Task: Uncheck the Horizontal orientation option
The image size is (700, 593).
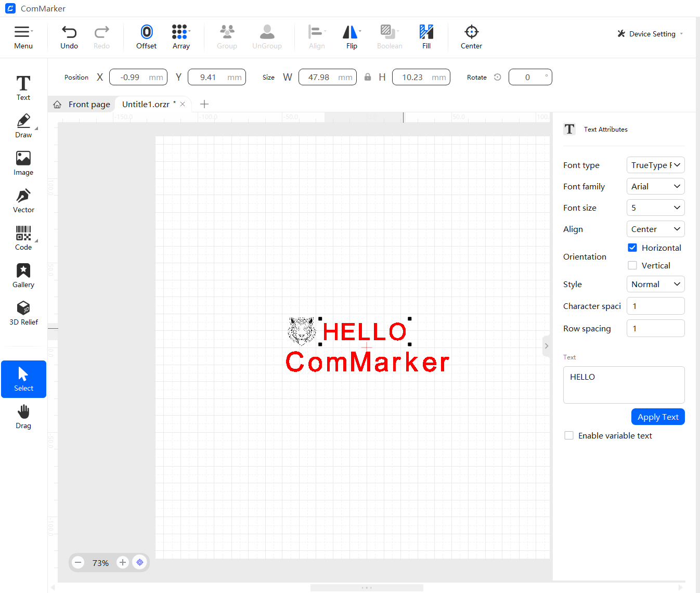Action: (x=632, y=248)
